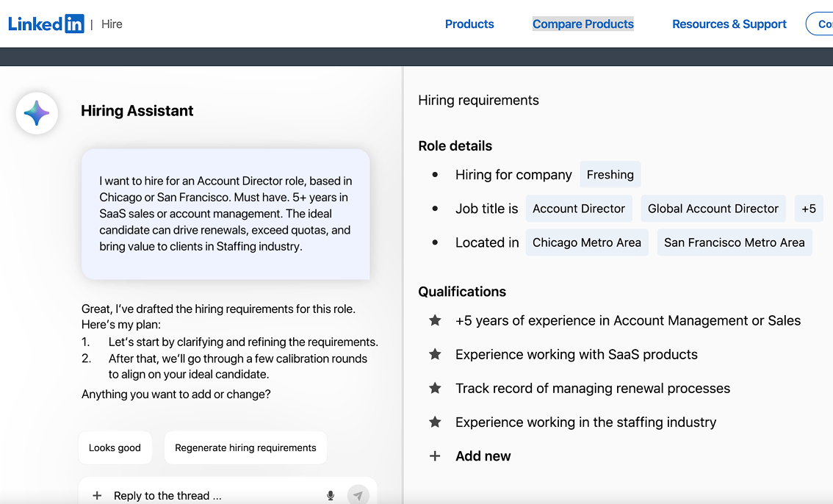Open Resources & Support menu
The height and width of the screenshot is (504, 833).
click(729, 24)
